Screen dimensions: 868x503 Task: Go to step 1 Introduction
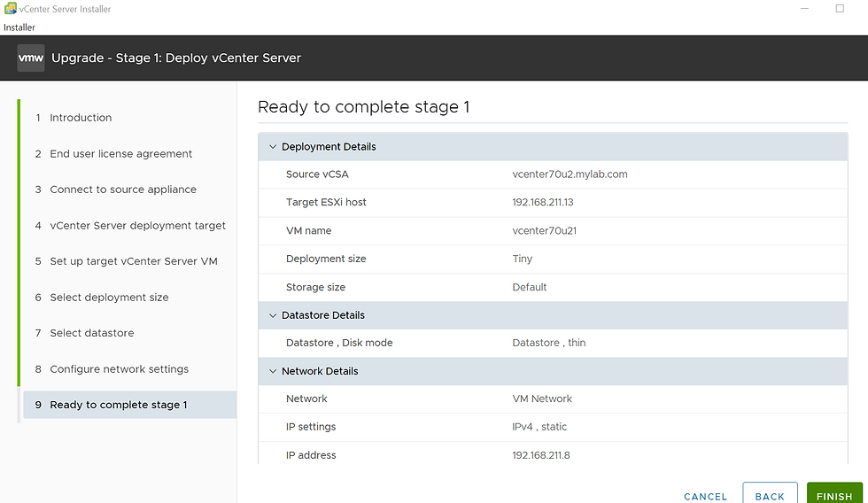81,117
